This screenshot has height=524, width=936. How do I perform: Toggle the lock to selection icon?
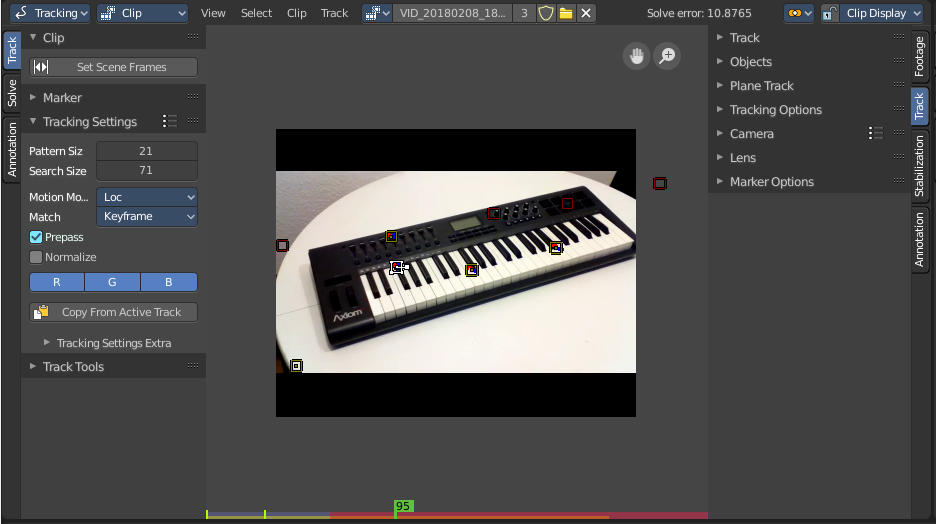point(830,13)
